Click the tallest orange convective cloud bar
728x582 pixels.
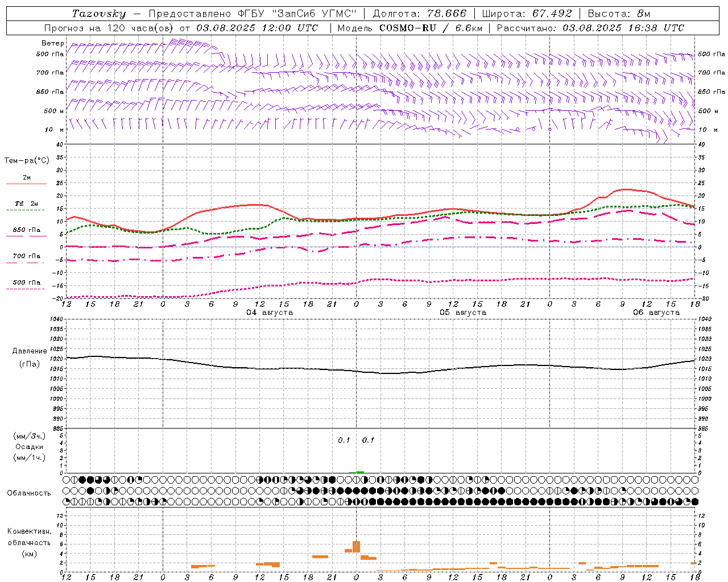pyautogui.click(x=357, y=546)
